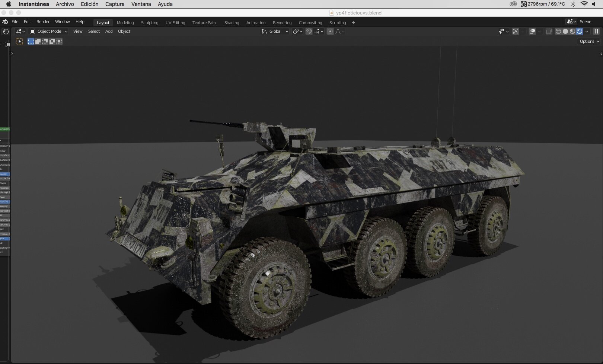This screenshot has width=603, height=364.
Task: Open the macOS Captura menu
Action: click(115, 4)
